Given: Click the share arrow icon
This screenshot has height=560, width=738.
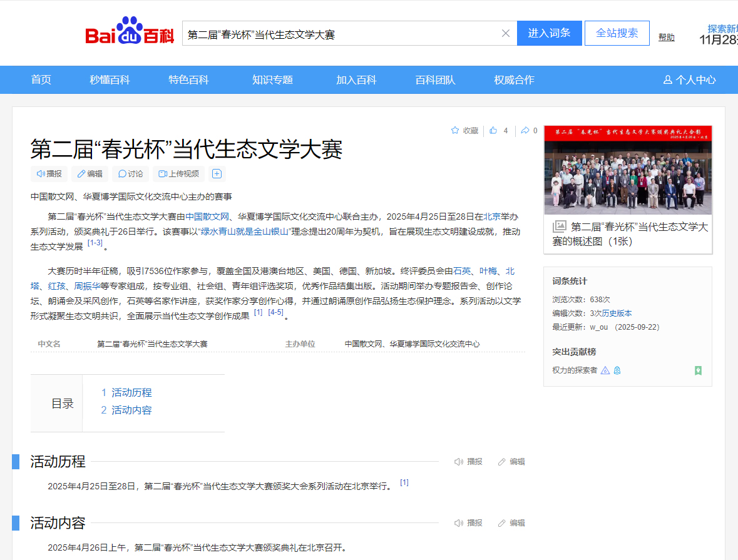Looking at the screenshot, I should click(525, 130).
